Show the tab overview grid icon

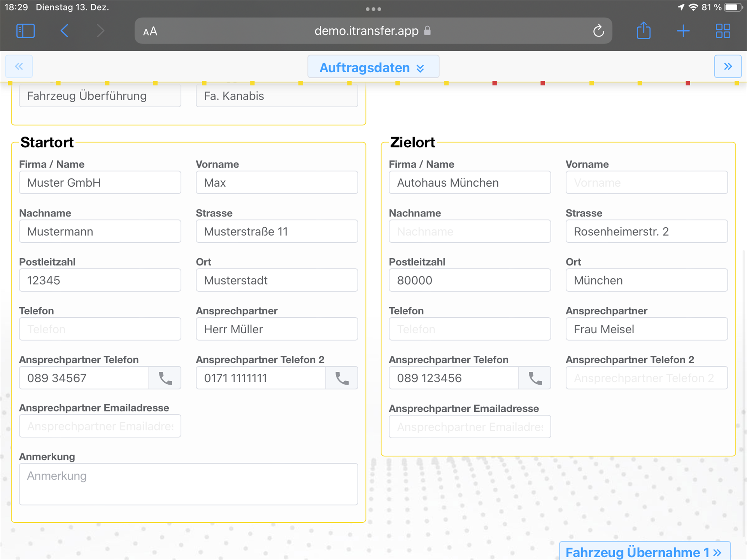pyautogui.click(x=723, y=31)
